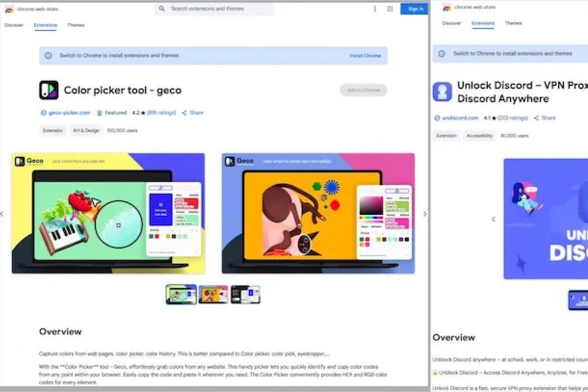This screenshot has width=588, height=392.
Task: Click the disabled Add to Chrome button
Action: (x=364, y=90)
